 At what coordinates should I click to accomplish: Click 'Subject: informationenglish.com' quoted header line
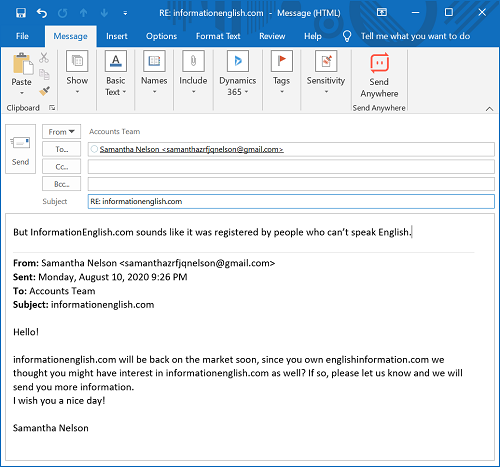[x=83, y=305]
